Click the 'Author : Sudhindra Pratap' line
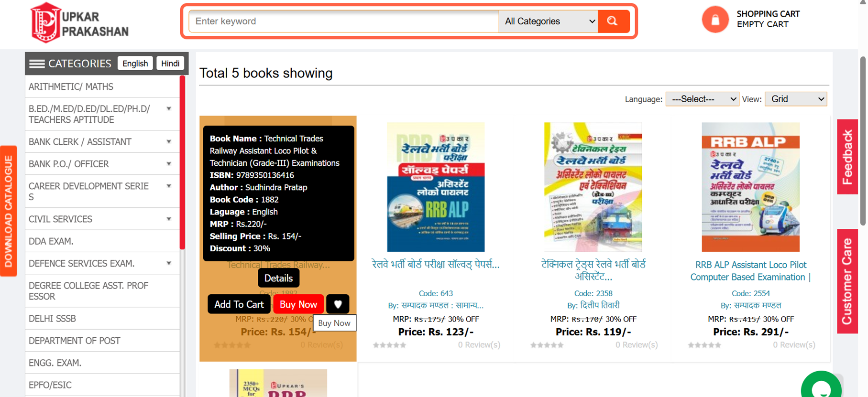 click(x=259, y=188)
